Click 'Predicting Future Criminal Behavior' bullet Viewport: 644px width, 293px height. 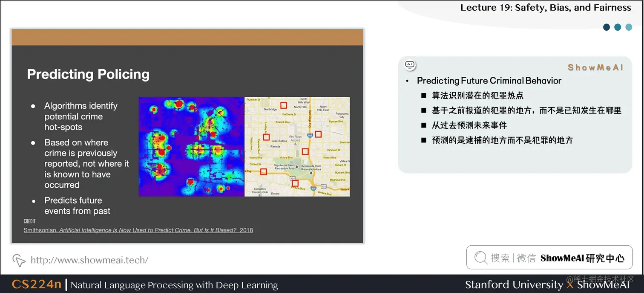489,81
